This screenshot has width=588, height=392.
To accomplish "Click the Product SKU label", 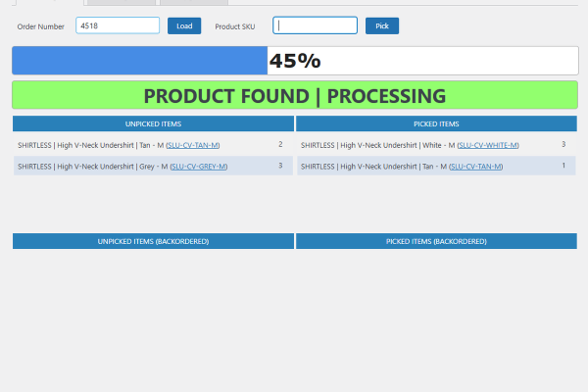I will point(235,26).
